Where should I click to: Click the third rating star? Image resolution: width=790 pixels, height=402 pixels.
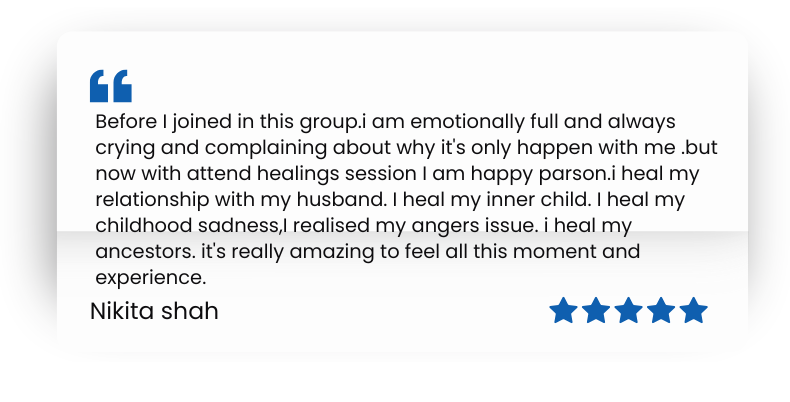[629, 311]
